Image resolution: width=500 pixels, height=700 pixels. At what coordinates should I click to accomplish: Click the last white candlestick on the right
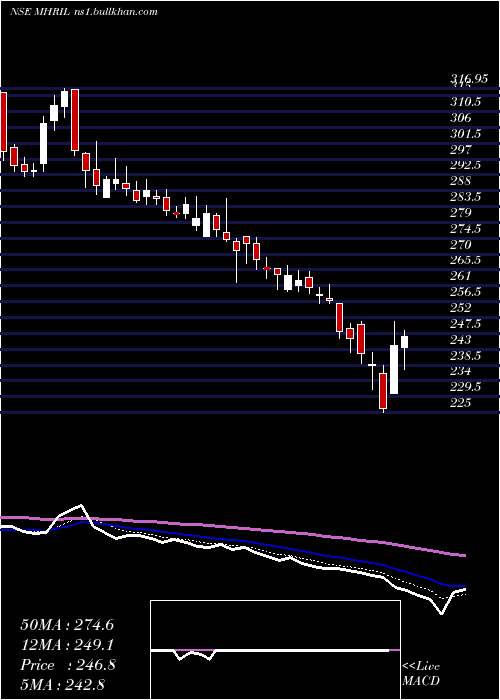coord(404,342)
